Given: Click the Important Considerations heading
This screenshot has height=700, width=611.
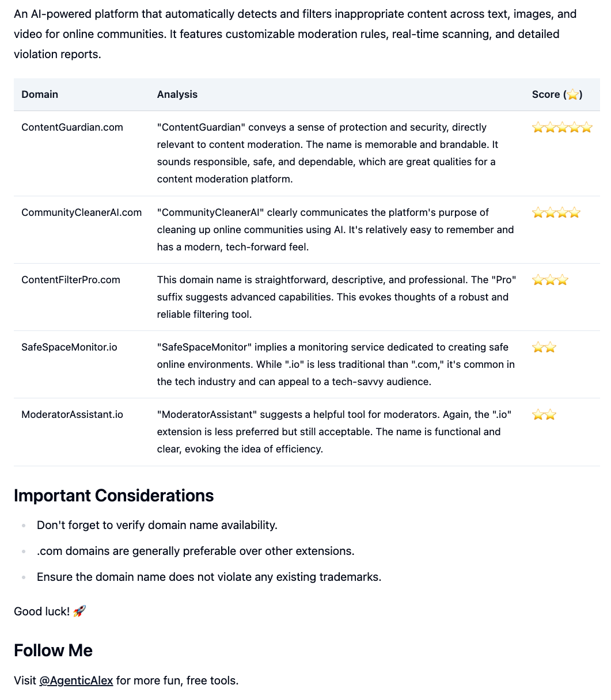Looking at the screenshot, I should pyautogui.click(x=113, y=496).
